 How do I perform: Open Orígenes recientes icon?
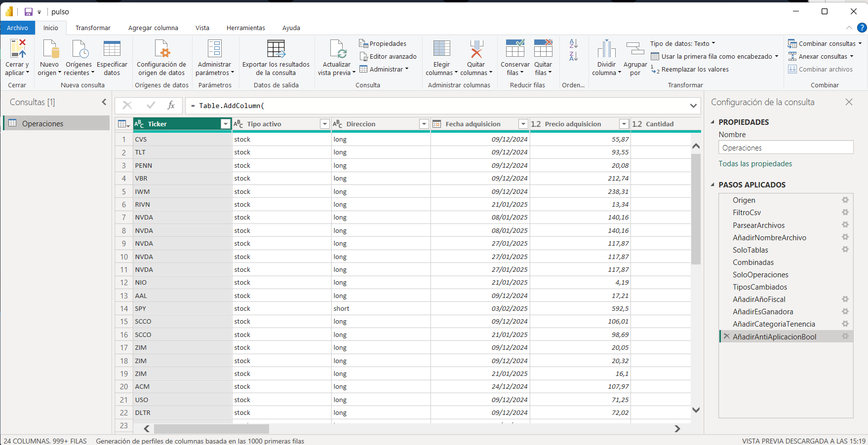[x=79, y=49]
